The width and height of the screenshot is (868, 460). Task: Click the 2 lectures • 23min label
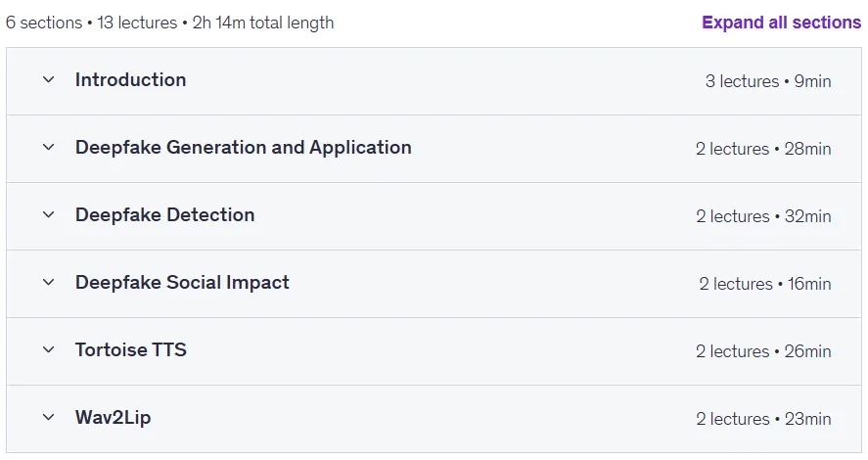pos(763,419)
